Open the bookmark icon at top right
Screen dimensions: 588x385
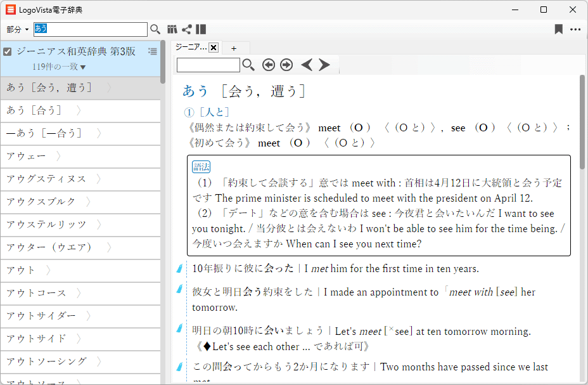pos(558,29)
